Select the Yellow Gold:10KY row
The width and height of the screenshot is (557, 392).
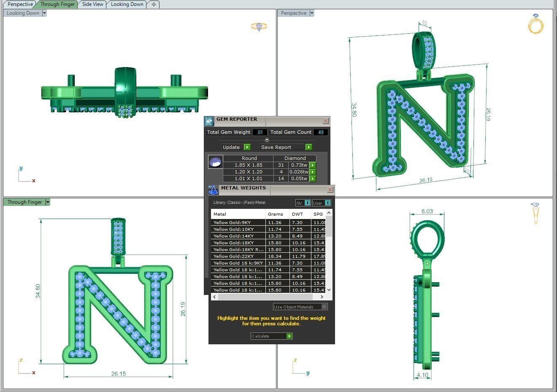[268, 229]
